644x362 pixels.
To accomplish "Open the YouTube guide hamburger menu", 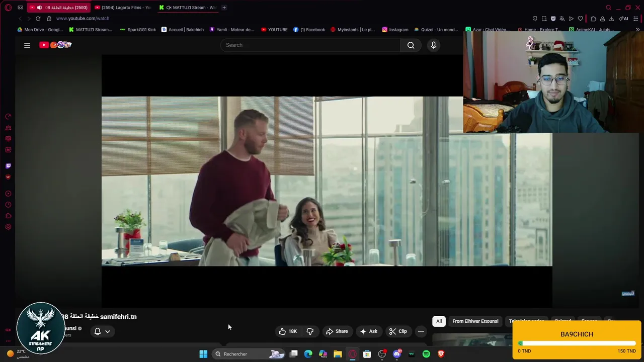I will tap(27, 45).
